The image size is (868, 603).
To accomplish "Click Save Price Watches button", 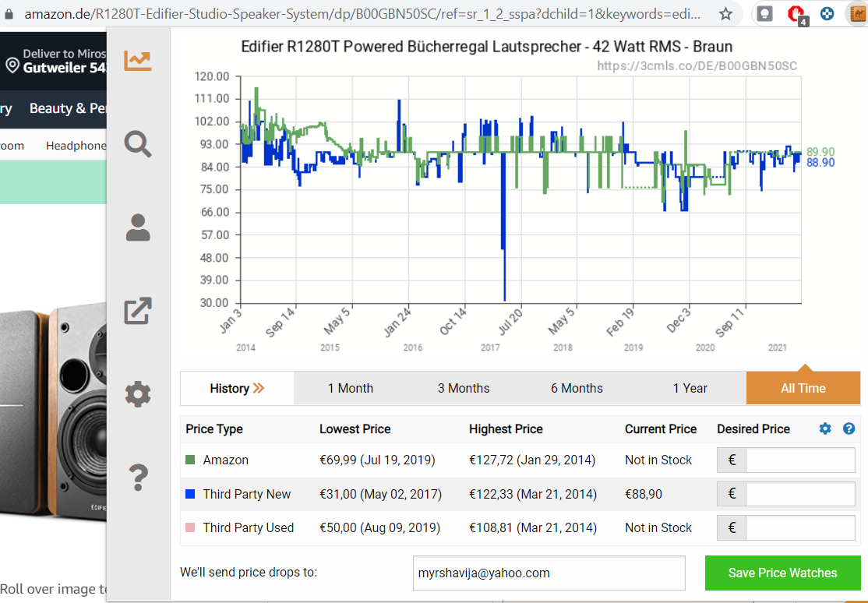I will (x=782, y=573).
